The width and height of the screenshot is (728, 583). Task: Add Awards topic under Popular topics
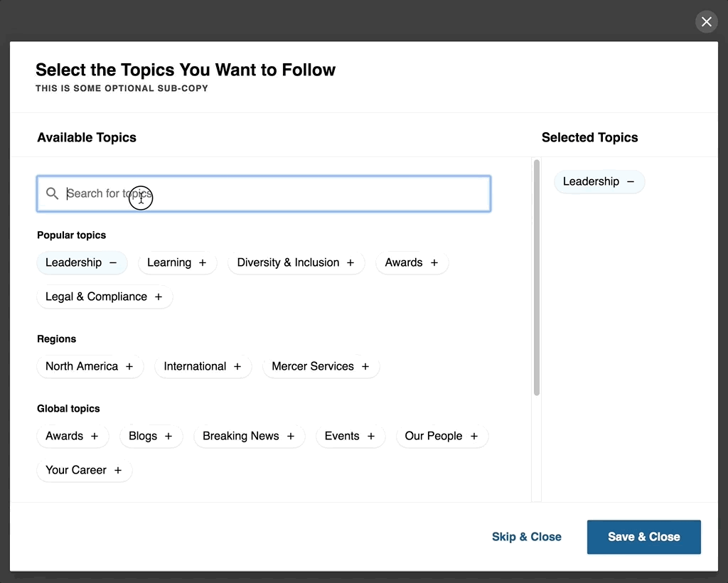[x=412, y=263]
